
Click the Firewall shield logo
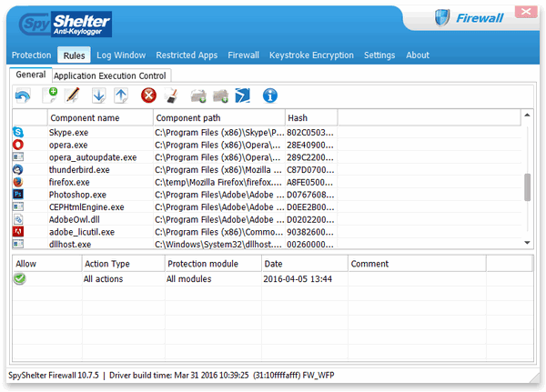pos(442,17)
